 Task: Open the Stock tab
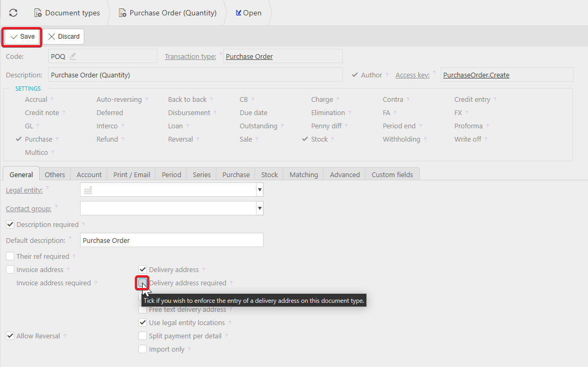pyautogui.click(x=269, y=174)
